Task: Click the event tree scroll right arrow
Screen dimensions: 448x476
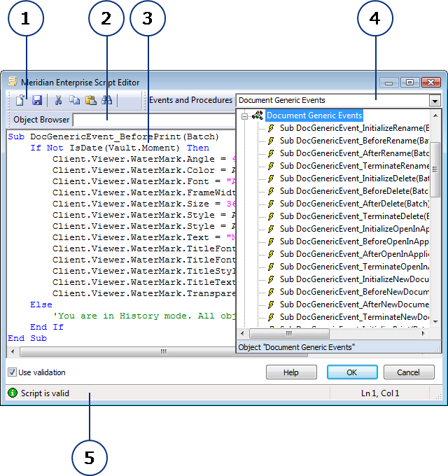Action: tap(422, 334)
